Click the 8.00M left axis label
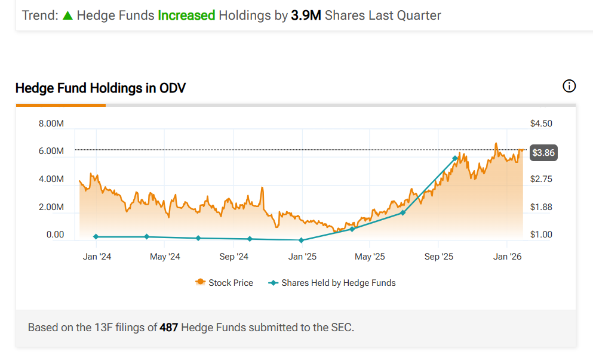The height and width of the screenshot is (364, 593). point(51,124)
